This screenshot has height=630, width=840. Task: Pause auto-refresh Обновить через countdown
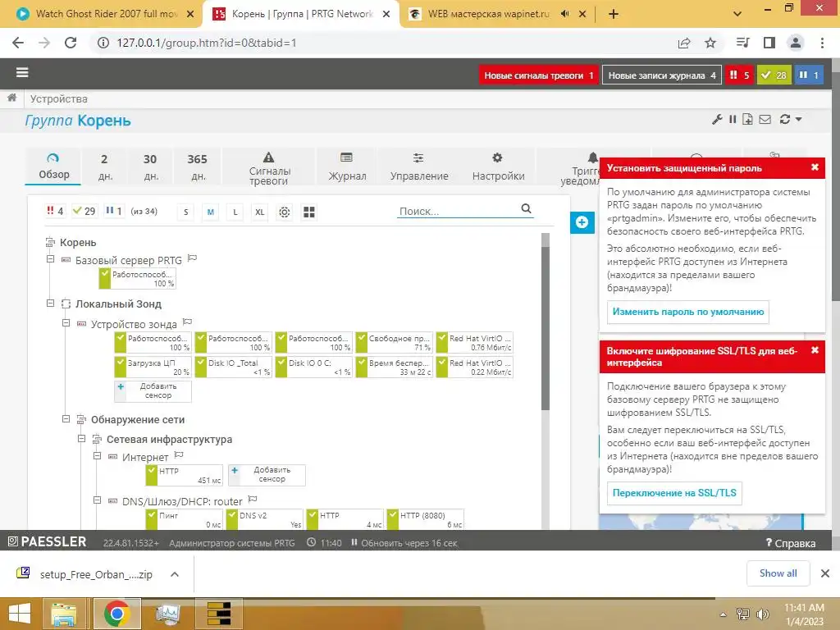404,543
